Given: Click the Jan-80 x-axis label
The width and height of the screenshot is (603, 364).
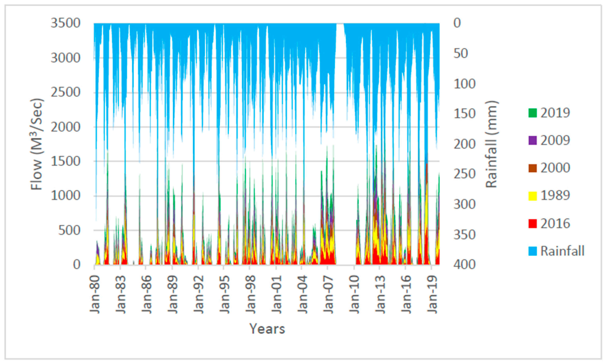Looking at the screenshot, I should tap(95, 294).
